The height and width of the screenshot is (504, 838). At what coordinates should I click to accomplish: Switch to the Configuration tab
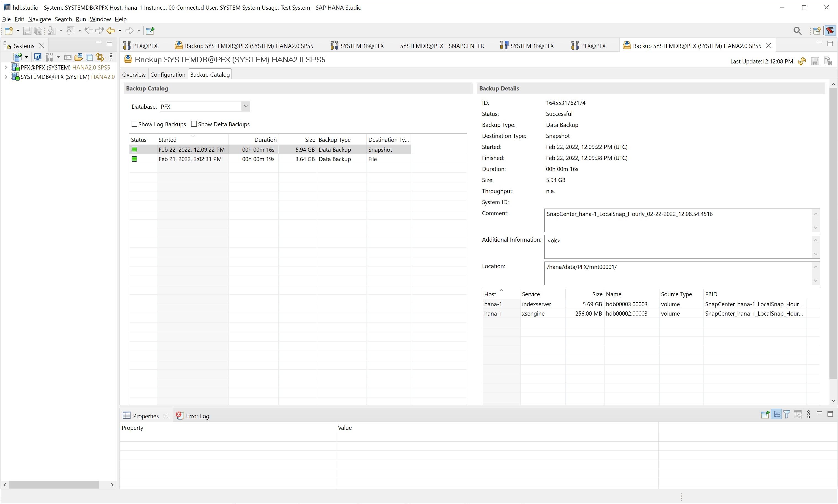(167, 74)
